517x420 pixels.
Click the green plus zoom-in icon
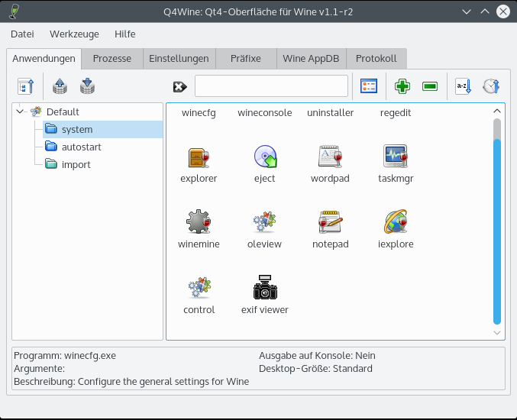402,86
